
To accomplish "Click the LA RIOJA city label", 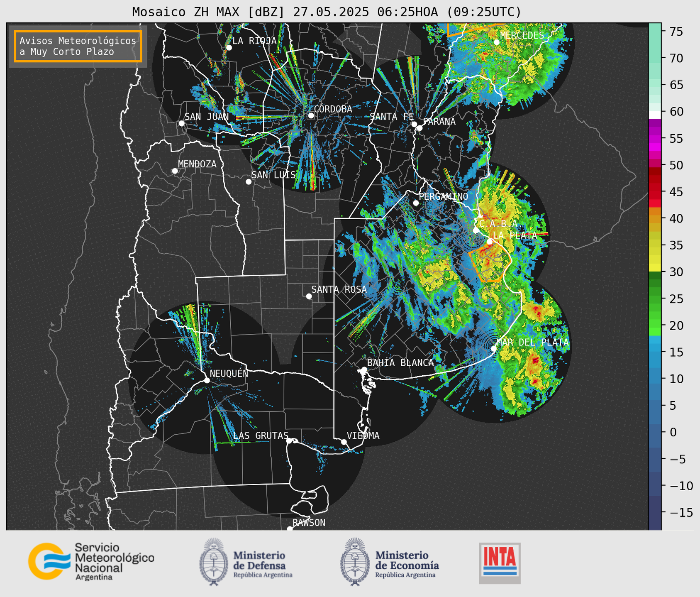I will tap(254, 41).
